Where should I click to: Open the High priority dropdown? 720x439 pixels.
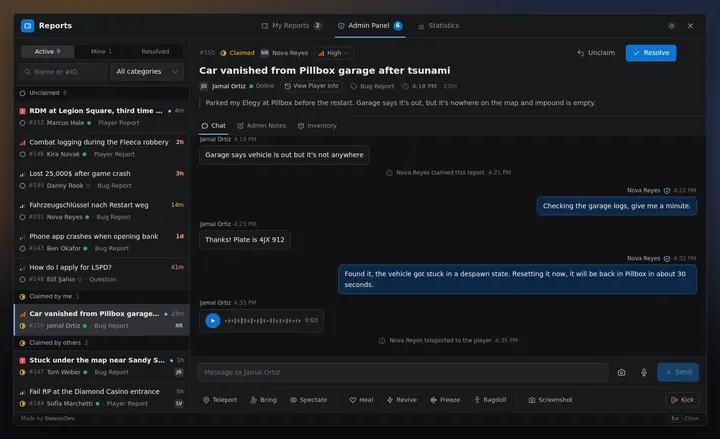pyautogui.click(x=334, y=53)
